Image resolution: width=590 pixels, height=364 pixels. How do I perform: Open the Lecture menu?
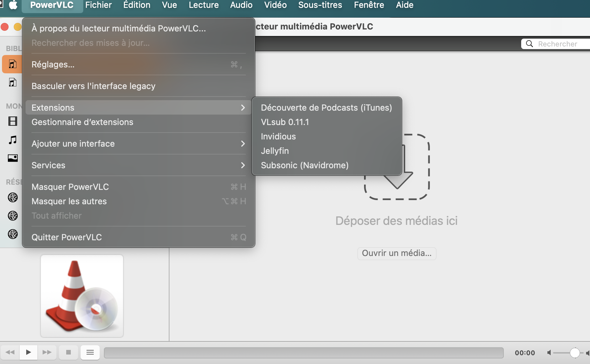pyautogui.click(x=204, y=5)
